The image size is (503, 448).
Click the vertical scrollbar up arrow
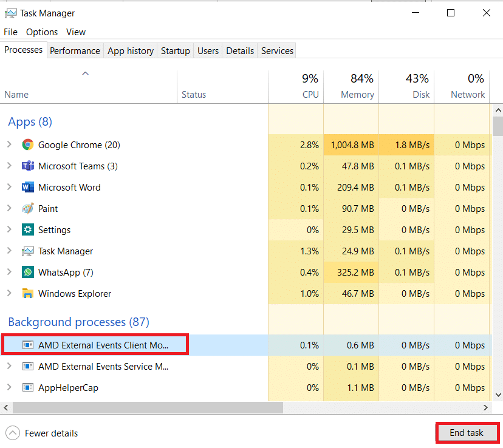(498, 110)
